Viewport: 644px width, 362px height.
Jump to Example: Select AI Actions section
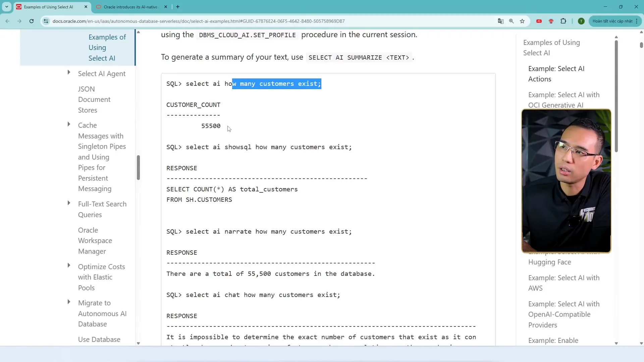click(556, 74)
